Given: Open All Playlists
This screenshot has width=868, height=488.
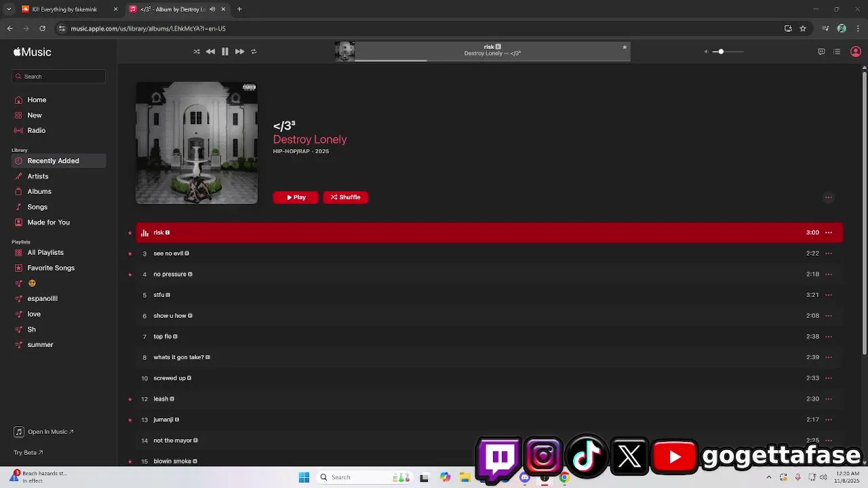Looking at the screenshot, I should pos(45,253).
